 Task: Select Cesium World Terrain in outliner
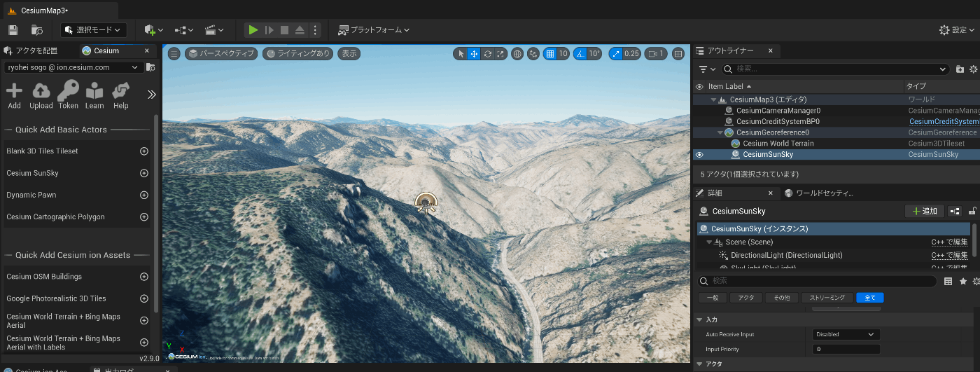click(778, 144)
